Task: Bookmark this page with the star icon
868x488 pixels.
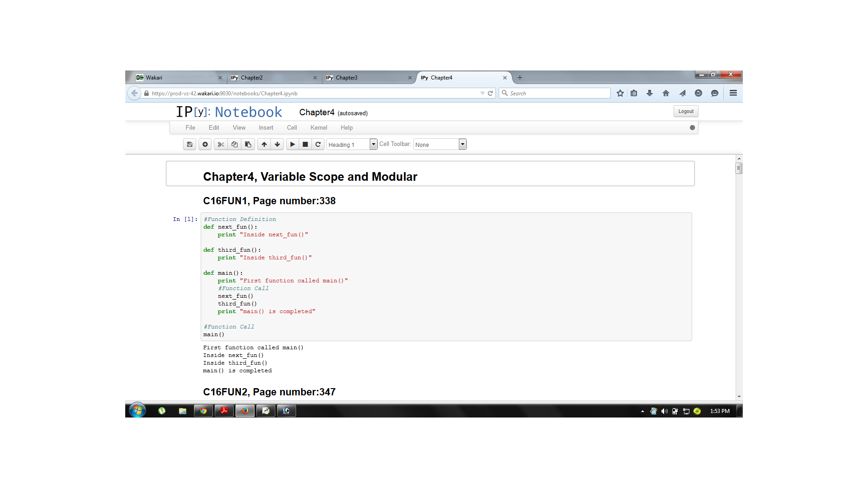Action: [620, 93]
